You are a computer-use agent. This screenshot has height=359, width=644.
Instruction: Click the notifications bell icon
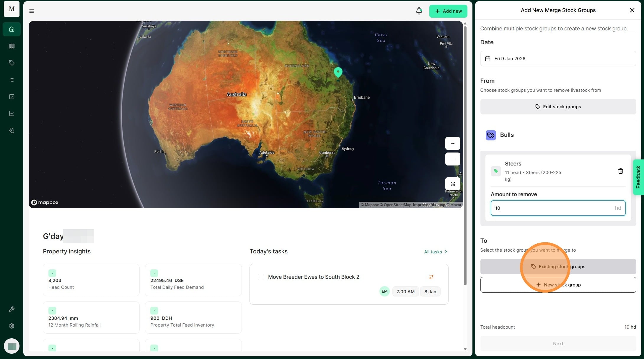(x=419, y=11)
